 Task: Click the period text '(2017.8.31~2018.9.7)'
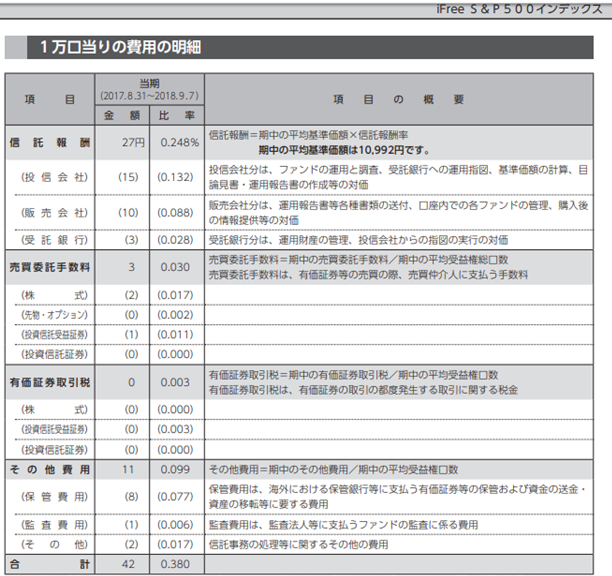tap(149, 96)
